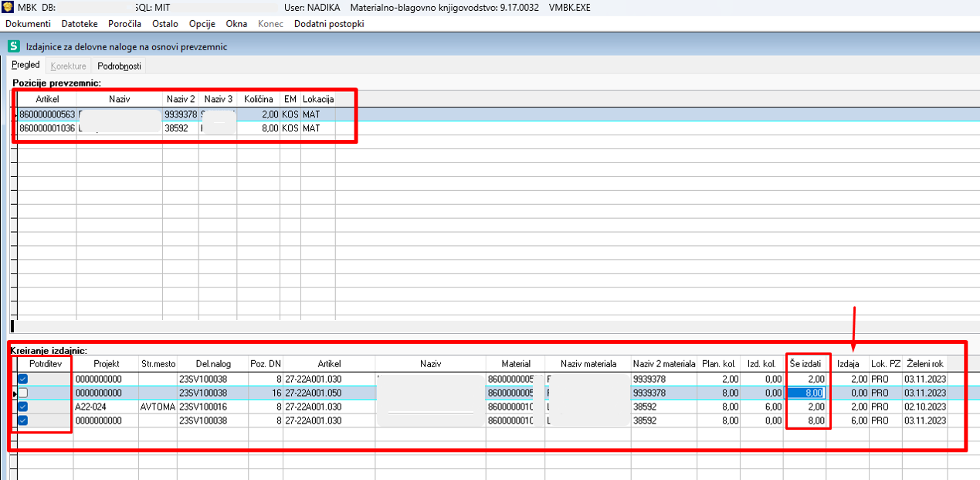Click the Naziv materiala column header
This screenshot has height=480, width=980.
(588, 363)
